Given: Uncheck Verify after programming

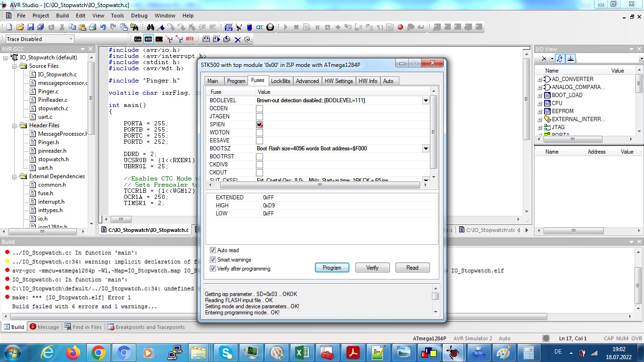Looking at the screenshot, I should click(x=213, y=269).
